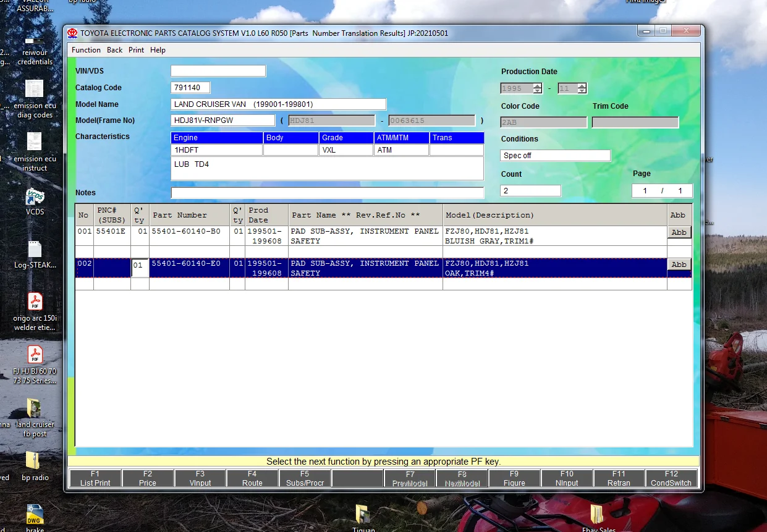Click the F8 NextModel button

point(462,478)
